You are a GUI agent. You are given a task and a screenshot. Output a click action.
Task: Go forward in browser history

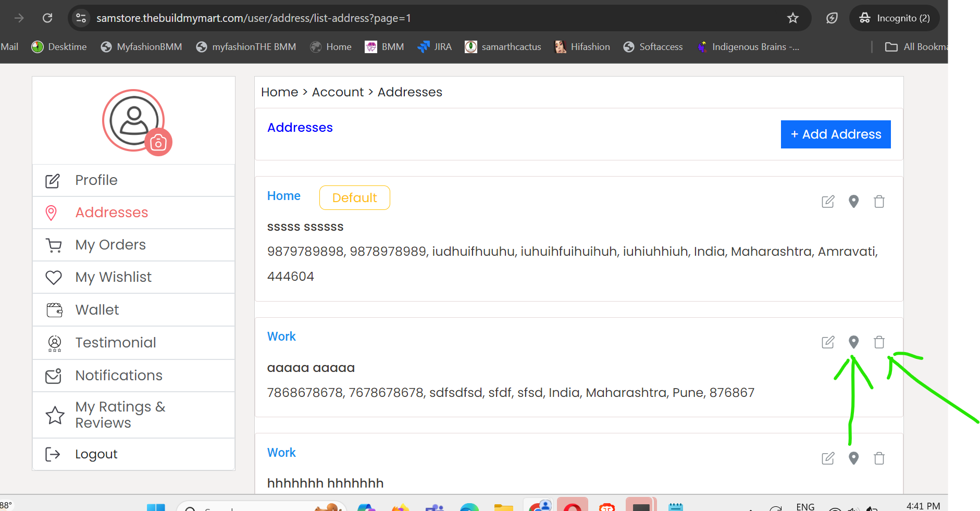[x=19, y=18]
